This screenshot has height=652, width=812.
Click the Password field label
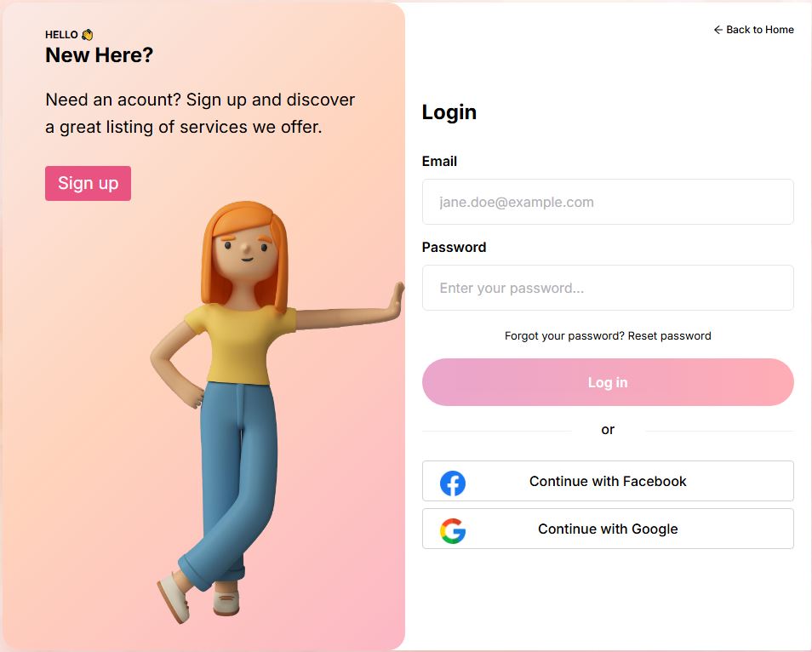coord(455,248)
